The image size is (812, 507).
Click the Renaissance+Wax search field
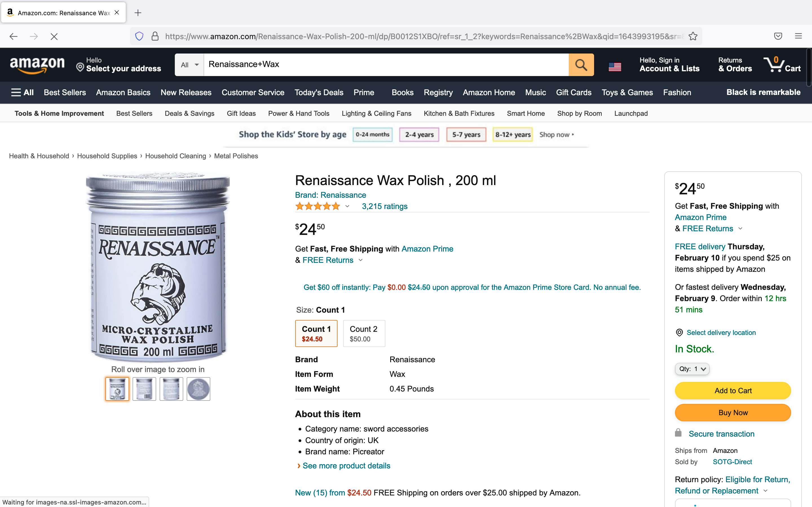[386, 65]
